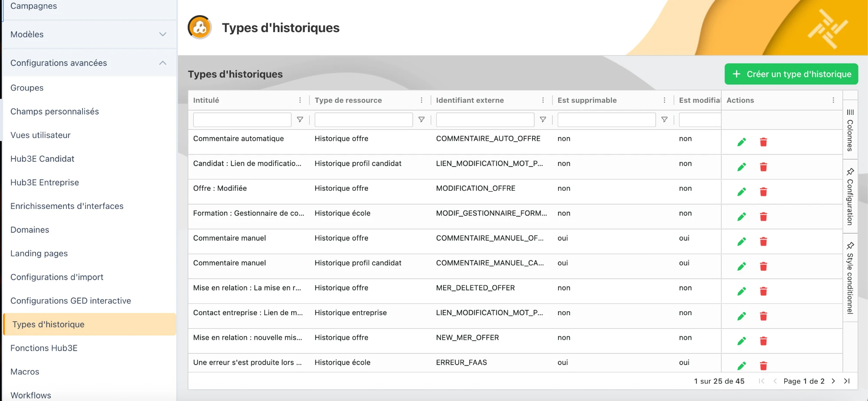
Task: Open Hub3E Candidat in sidebar
Action: click(x=43, y=159)
